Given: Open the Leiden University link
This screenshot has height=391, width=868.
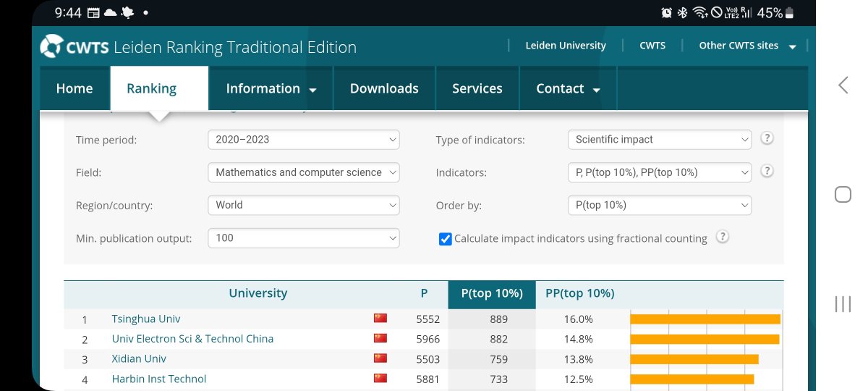Looking at the screenshot, I should click(x=566, y=46).
